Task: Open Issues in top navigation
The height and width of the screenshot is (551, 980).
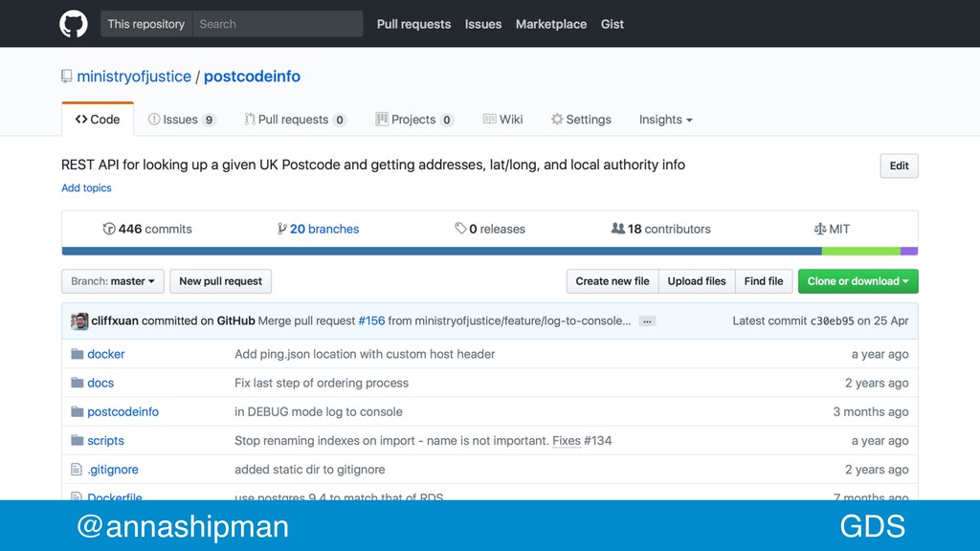Action: click(x=483, y=24)
